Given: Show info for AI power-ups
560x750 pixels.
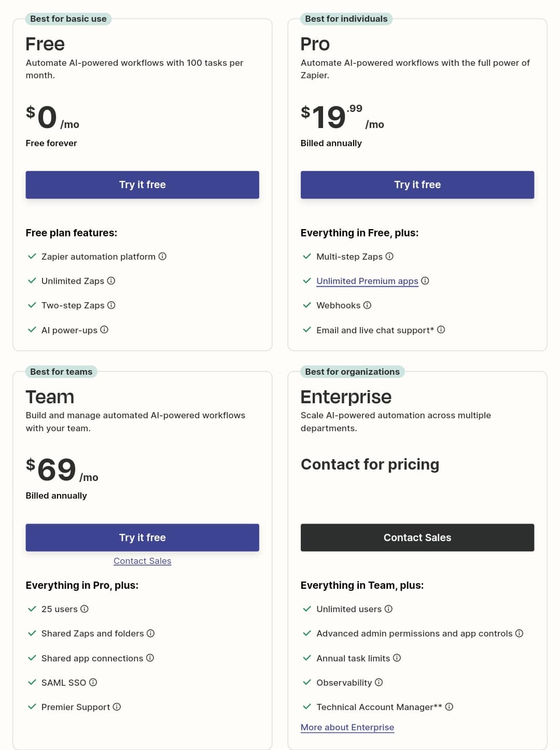Looking at the screenshot, I should (x=104, y=329).
